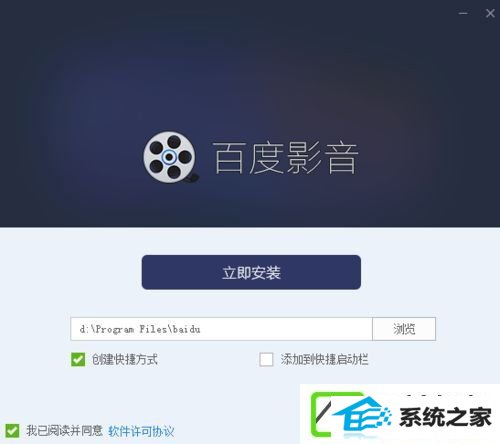500x444 pixels.
Task: Click the 添加到快捷启动栏 label text
Action: tap(324, 360)
